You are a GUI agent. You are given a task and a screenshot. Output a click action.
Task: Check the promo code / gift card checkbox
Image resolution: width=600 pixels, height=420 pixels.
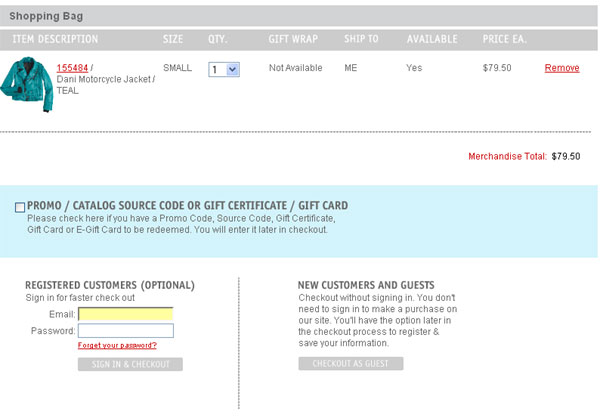(x=20, y=207)
